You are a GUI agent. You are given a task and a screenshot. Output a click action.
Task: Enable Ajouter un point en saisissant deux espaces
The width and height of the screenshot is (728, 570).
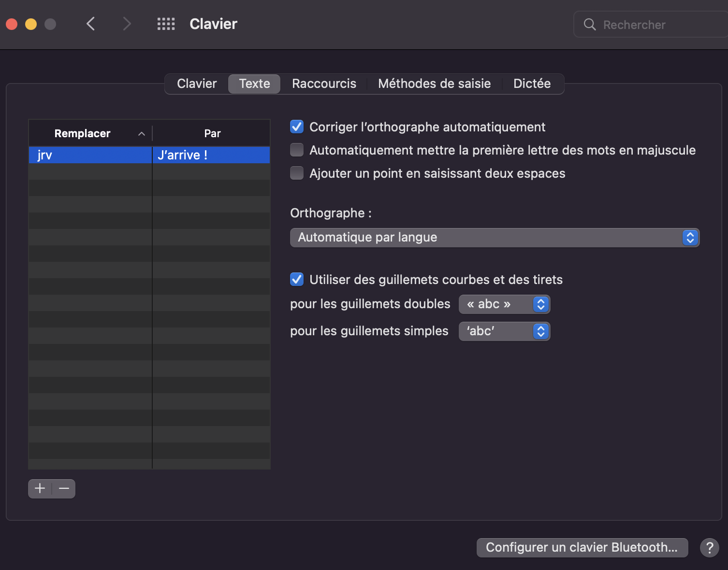pos(297,173)
